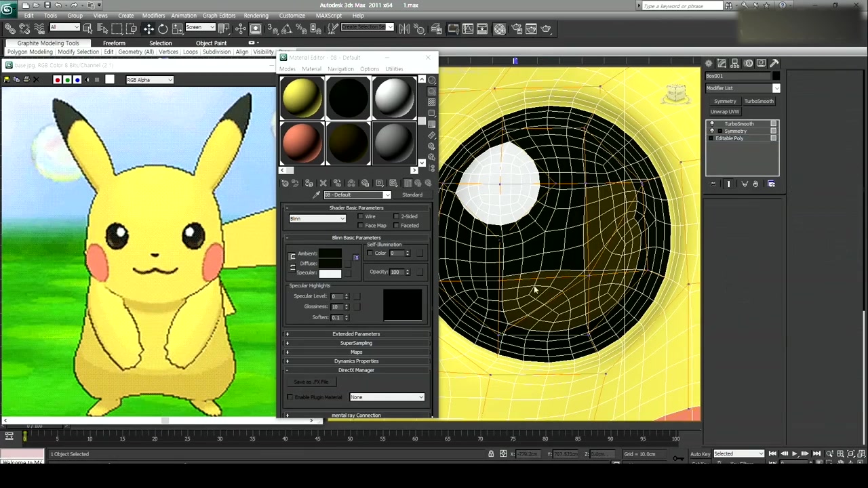Click the pin stack icon
Viewport: 868px width, 488px height.
pos(713,184)
